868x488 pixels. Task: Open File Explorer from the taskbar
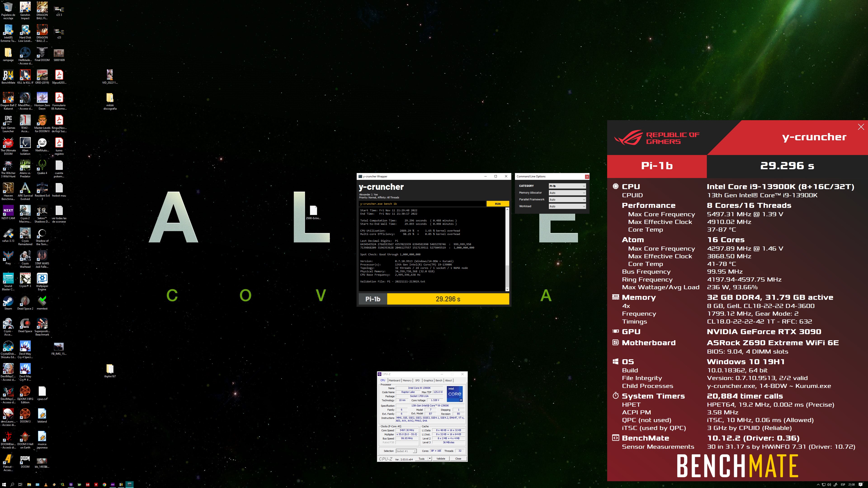click(29, 484)
